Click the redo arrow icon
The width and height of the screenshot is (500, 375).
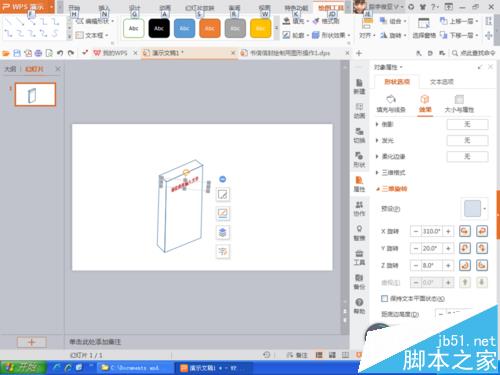point(71,53)
